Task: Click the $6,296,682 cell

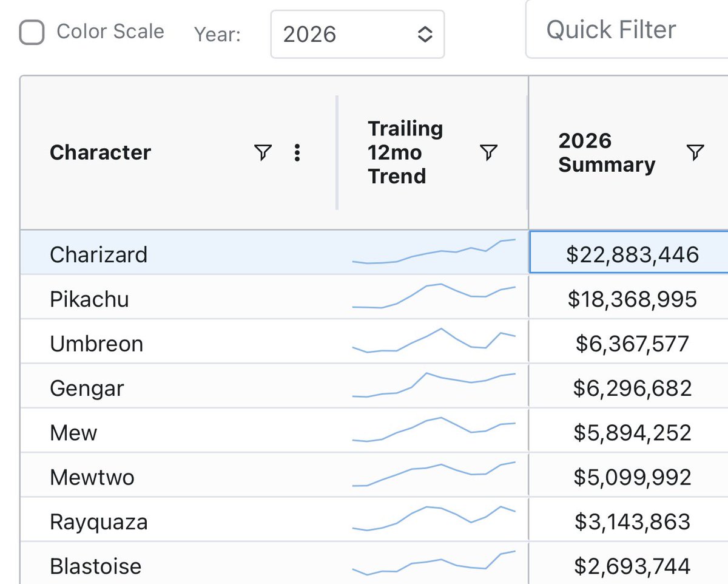Action: (629, 386)
